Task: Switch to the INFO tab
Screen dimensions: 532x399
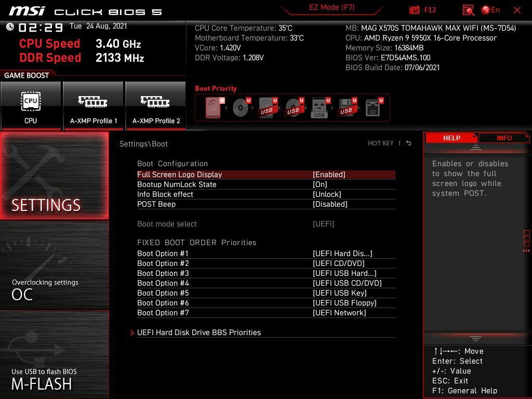Action: tap(504, 138)
